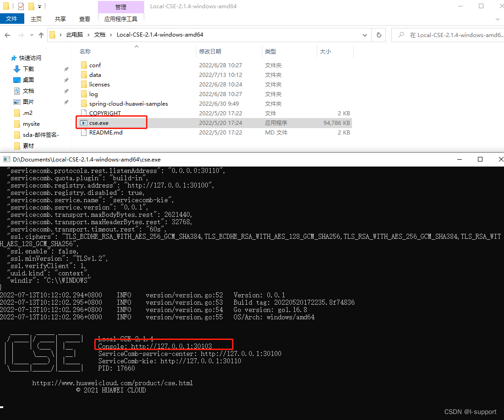
Task: Sort files by 修改日期 column
Action: coord(210,51)
